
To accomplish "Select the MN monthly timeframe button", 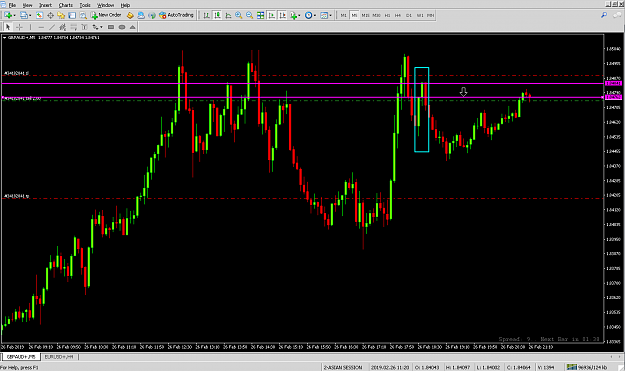I will 430,15.
